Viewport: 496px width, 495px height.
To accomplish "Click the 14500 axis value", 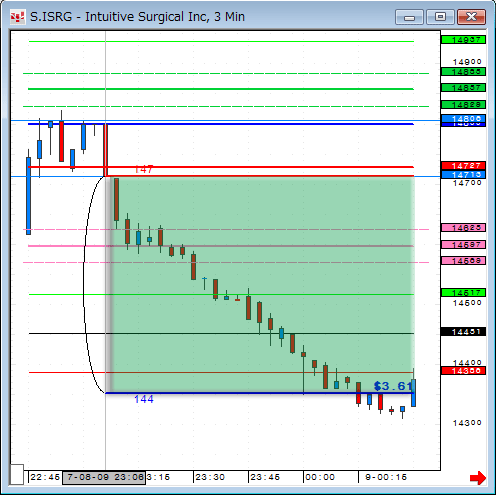I will pyautogui.click(x=467, y=303).
